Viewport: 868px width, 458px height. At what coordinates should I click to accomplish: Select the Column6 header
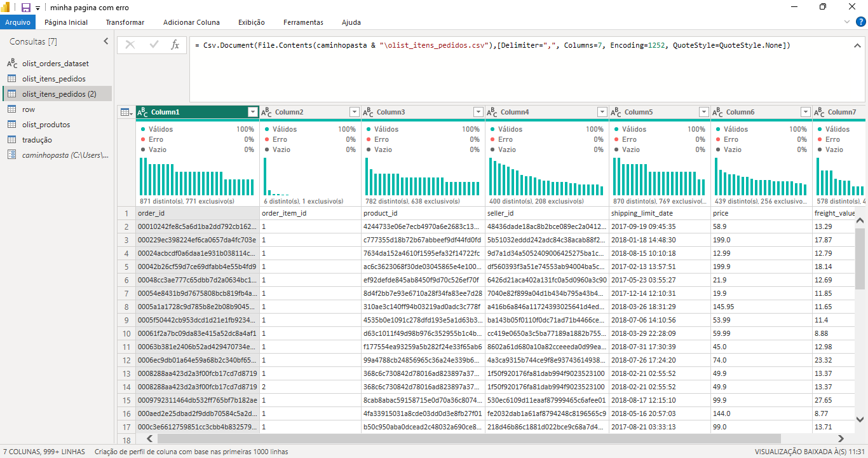point(762,112)
